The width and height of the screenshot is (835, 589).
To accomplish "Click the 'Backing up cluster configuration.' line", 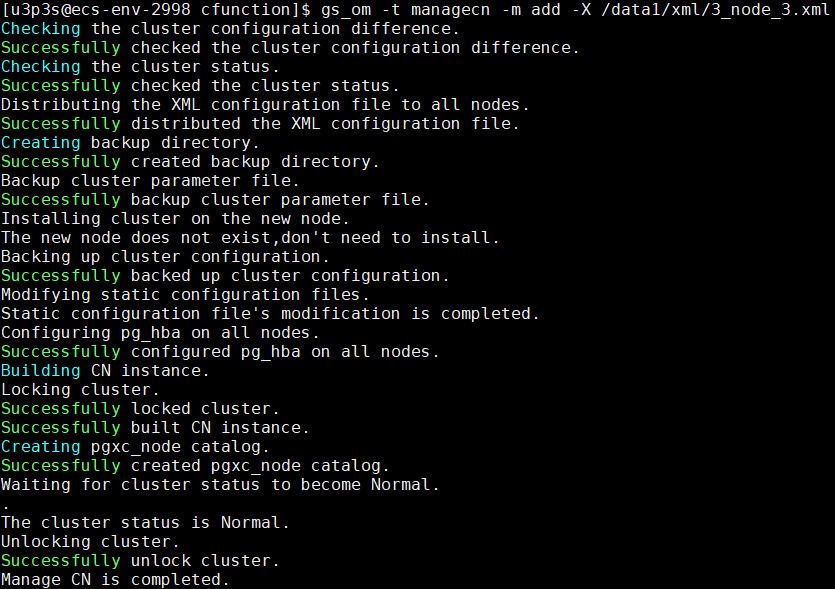I will click(165, 257).
